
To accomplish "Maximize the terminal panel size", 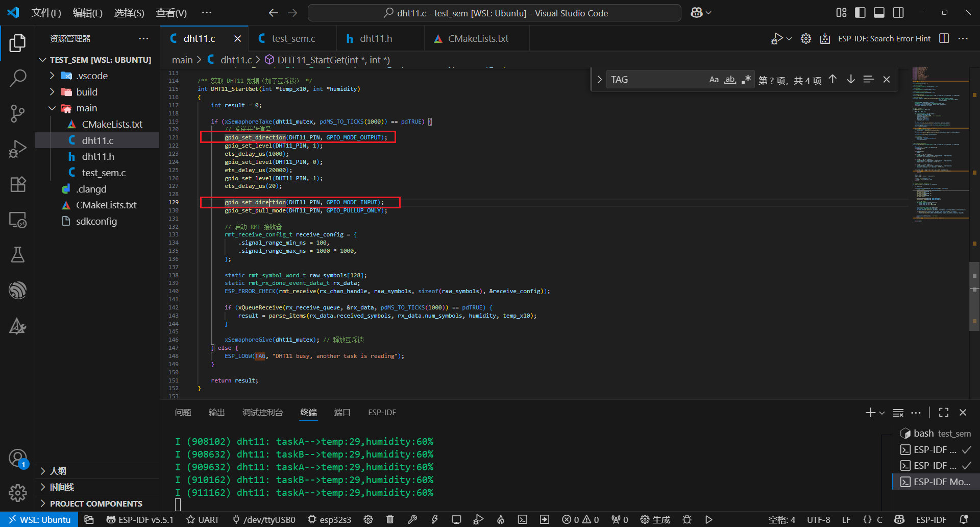I will 944,412.
